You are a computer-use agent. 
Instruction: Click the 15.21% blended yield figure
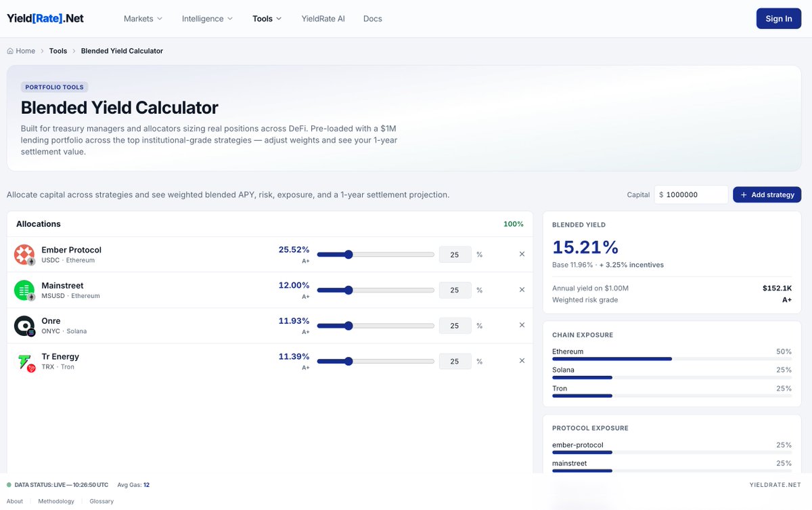[x=585, y=247]
